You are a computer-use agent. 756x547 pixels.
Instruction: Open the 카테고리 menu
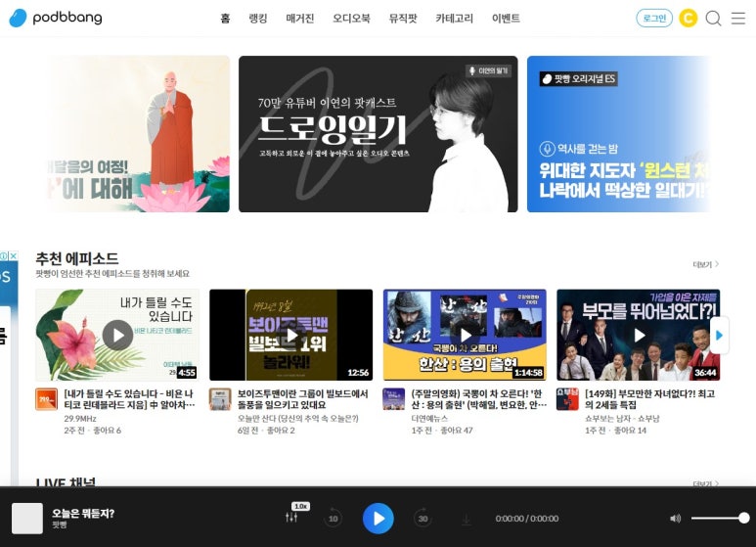click(454, 19)
